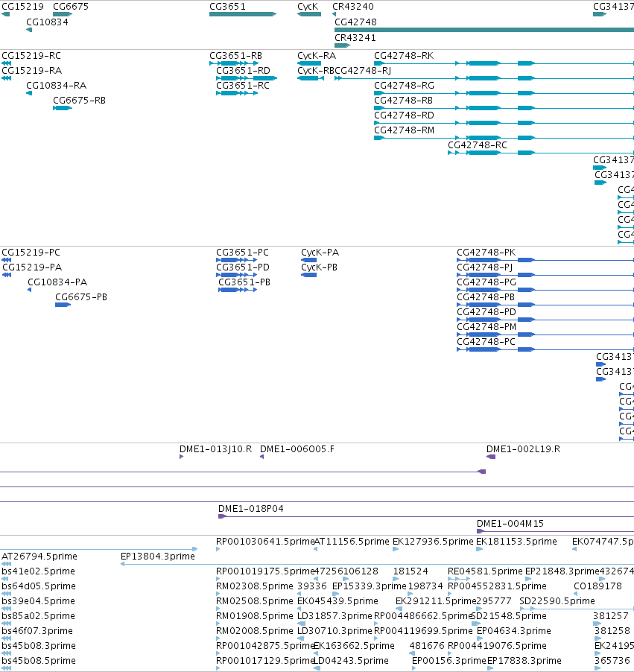Viewport: 634px width, 672px height.
Task: Click protein CG6675-PB label
Action: point(81,297)
